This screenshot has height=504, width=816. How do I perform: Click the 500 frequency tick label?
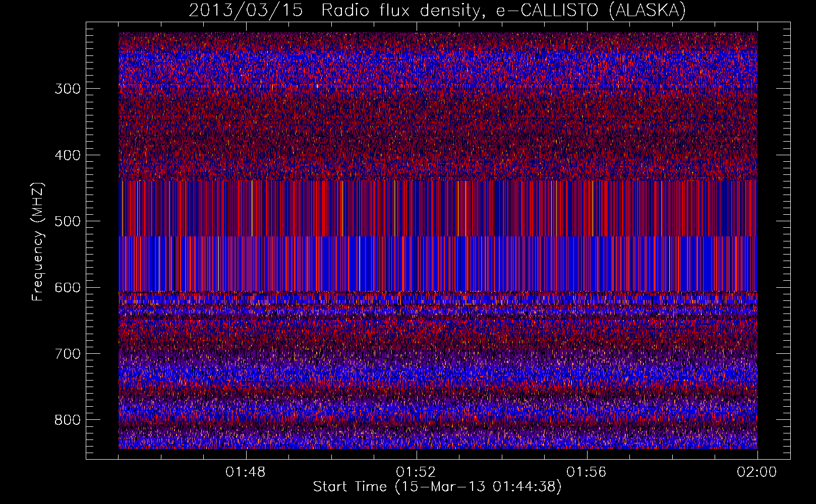pos(68,222)
